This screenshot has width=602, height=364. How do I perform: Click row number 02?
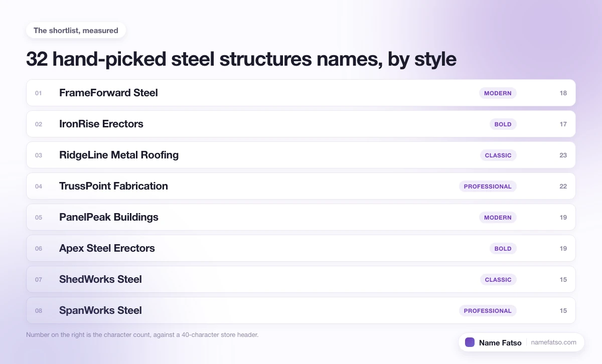(x=39, y=124)
